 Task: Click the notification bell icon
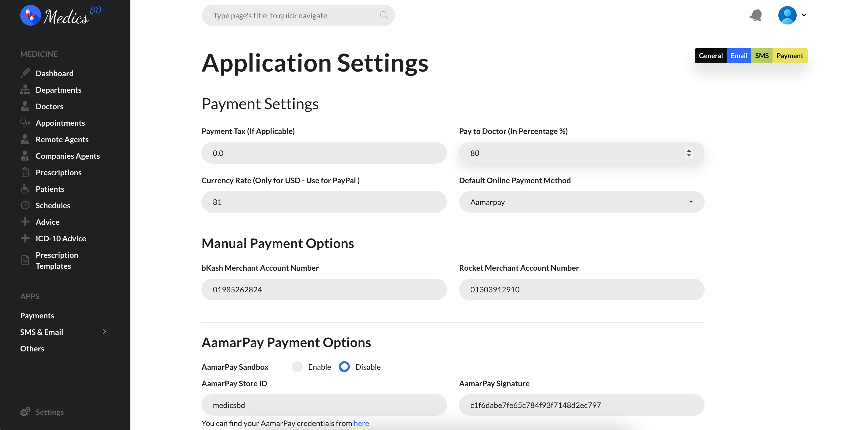coord(755,15)
